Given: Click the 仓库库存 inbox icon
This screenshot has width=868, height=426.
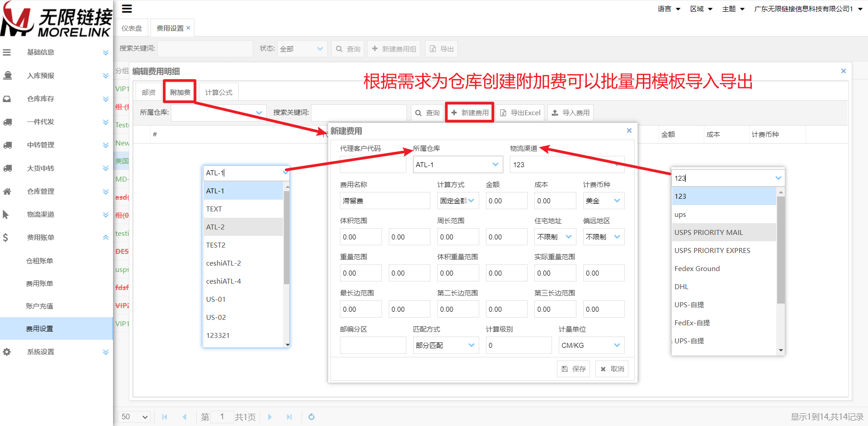Looking at the screenshot, I should point(7,99).
